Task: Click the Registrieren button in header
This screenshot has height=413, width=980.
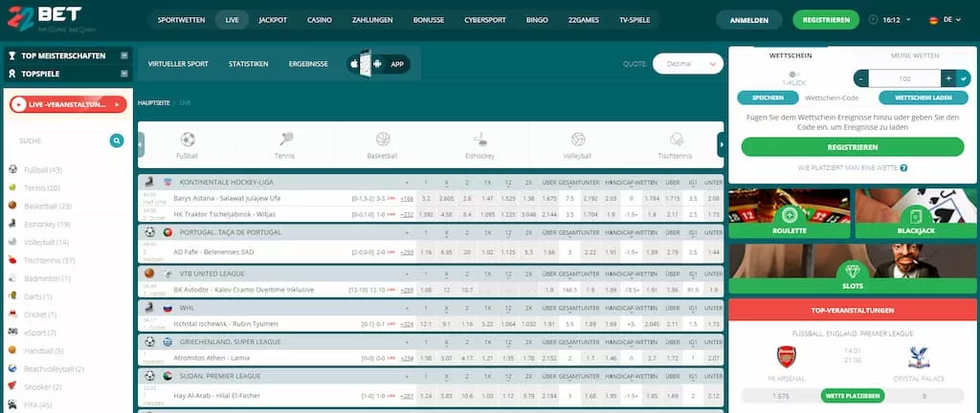Action: pyautogui.click(x=826, y=20)
